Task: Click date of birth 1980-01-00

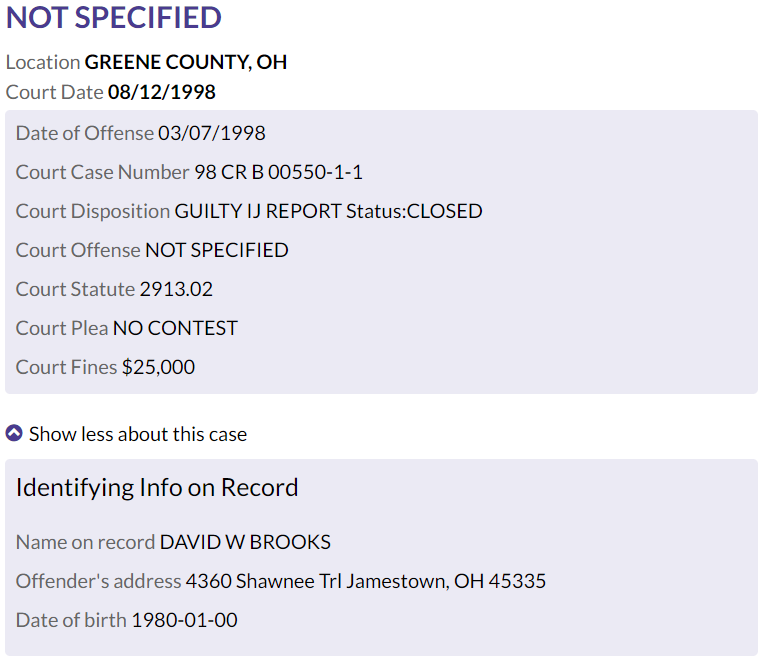Action: coord(185,620)
